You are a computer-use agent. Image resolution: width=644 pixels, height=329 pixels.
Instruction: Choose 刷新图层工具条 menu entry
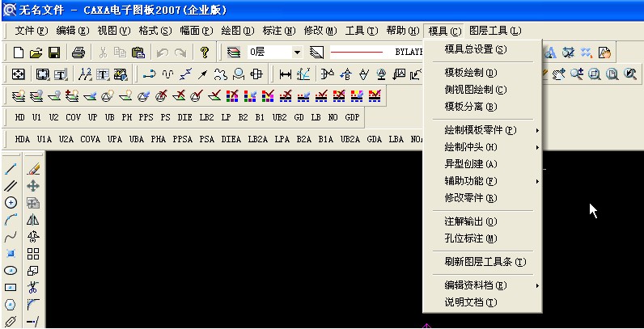482,262
